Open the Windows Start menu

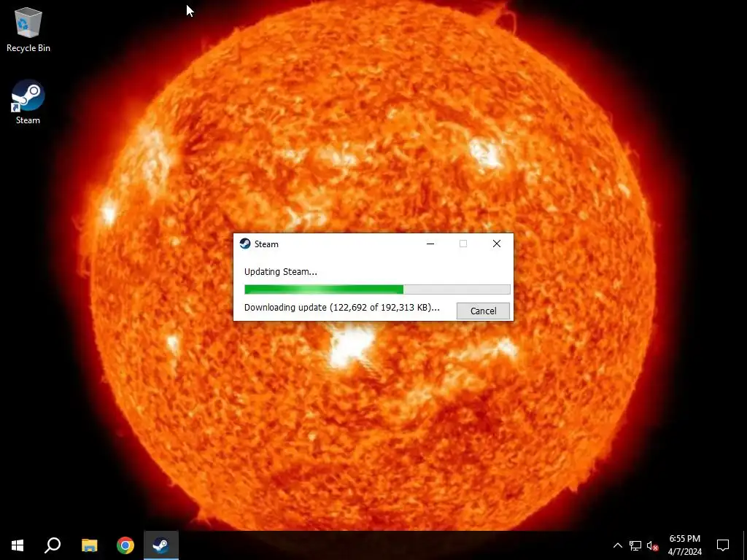[x=18, y=545]
